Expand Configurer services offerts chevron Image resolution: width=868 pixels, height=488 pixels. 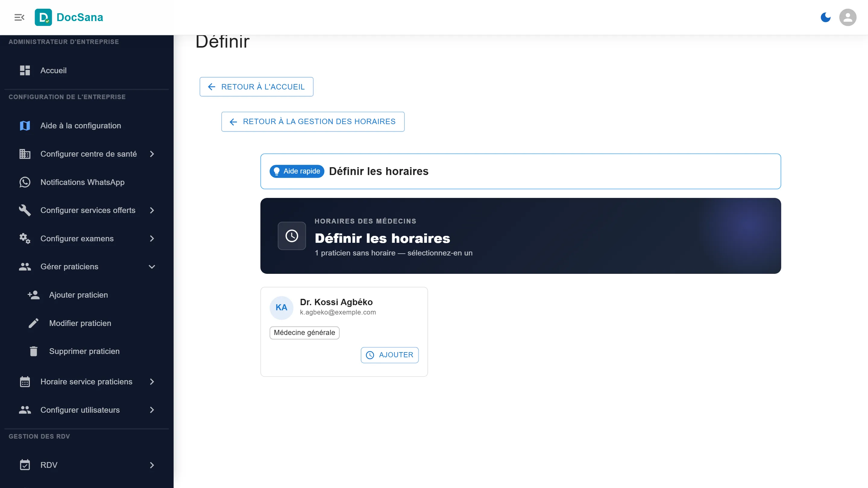[x=152, y=210]
